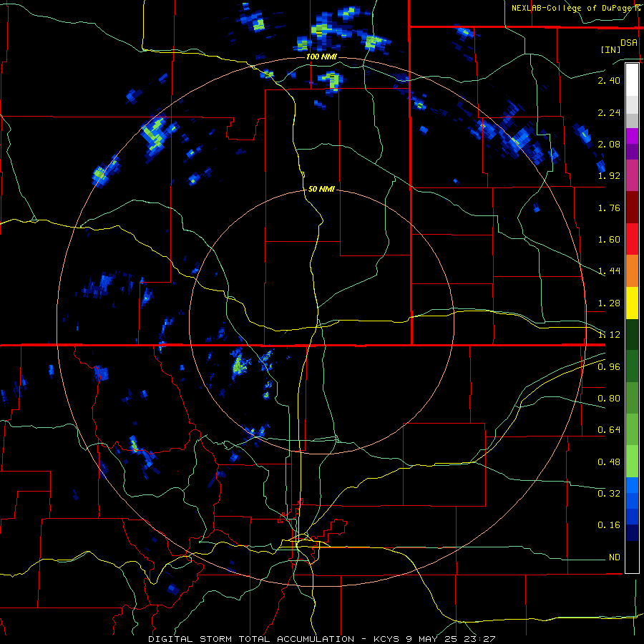Pick the white top legend band
Screen dimensions: 644x644
pos(632,79)
